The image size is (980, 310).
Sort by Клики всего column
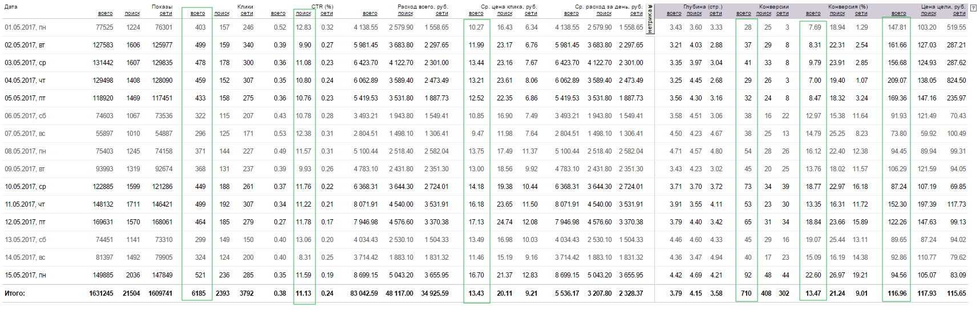pyautogui.click(x=198, y=13)
